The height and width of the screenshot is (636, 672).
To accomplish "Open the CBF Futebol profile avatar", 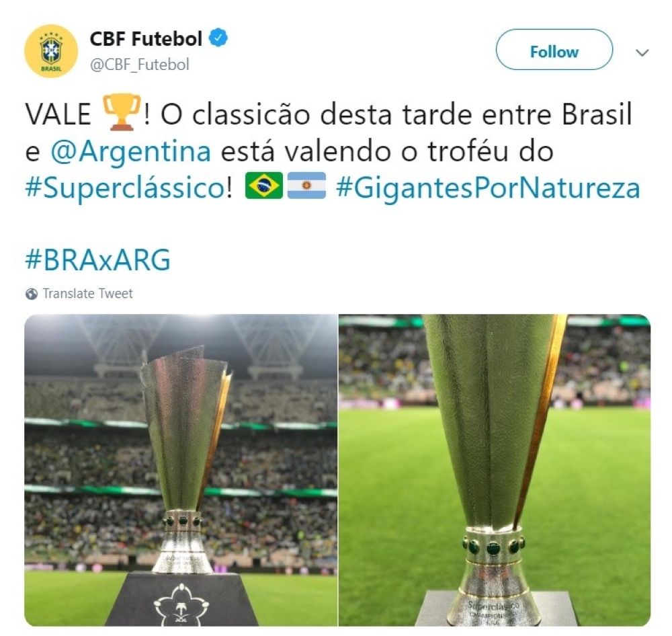I will point(51,51).
